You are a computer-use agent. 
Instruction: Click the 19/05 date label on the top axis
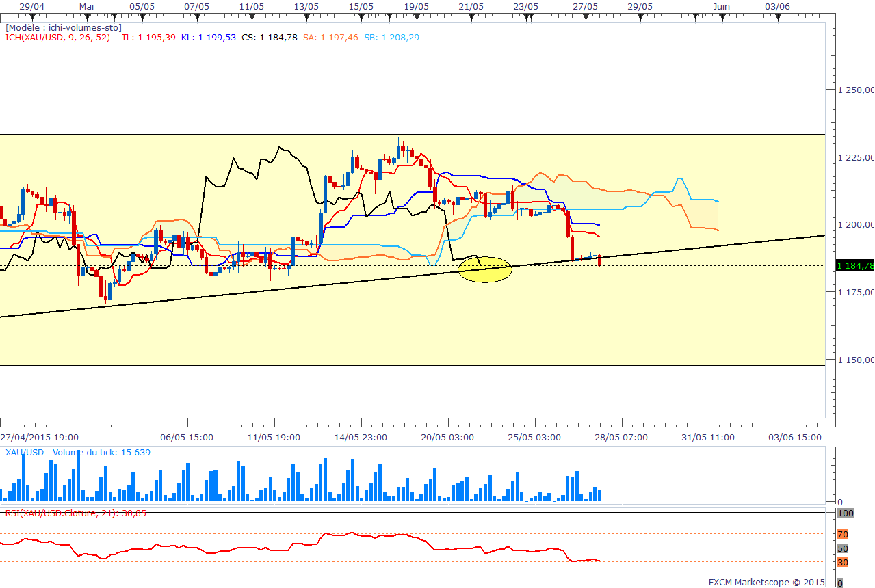point(416,5)
